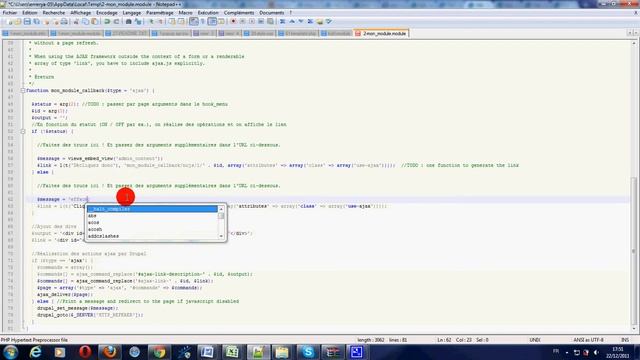Choose acos from autocomplete list
This screenshot has height=360, width=640.
coord(152,222)
